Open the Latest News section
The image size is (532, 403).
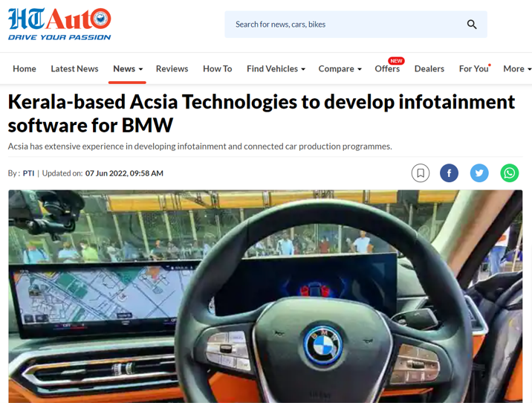(74, 69)
